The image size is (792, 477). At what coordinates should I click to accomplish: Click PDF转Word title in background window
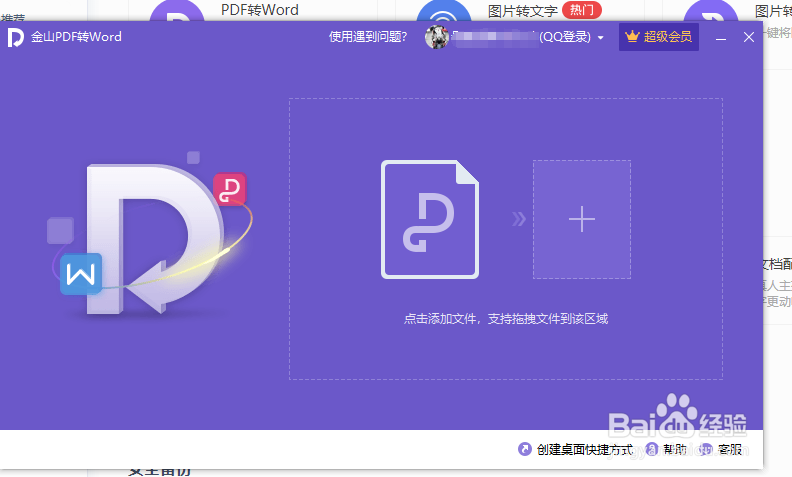point(260,10)
